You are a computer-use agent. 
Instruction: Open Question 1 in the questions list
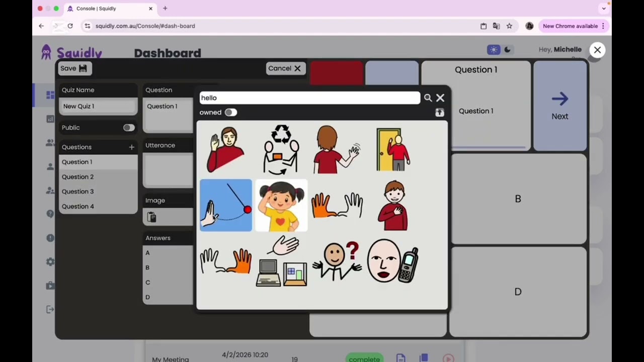[x=98, y=162]
